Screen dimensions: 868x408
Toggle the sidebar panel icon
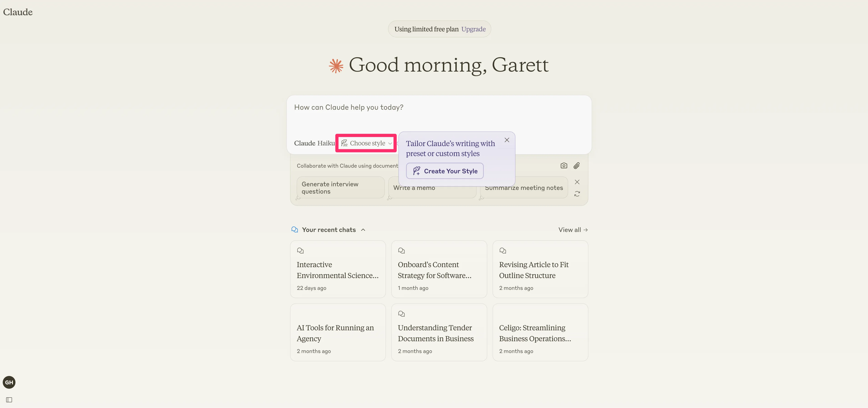point(9,400)
